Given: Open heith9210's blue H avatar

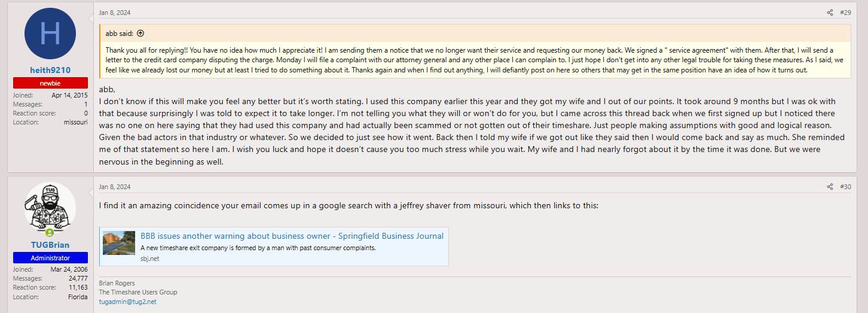Looking at the screenshot, I should tap(50, 34).
